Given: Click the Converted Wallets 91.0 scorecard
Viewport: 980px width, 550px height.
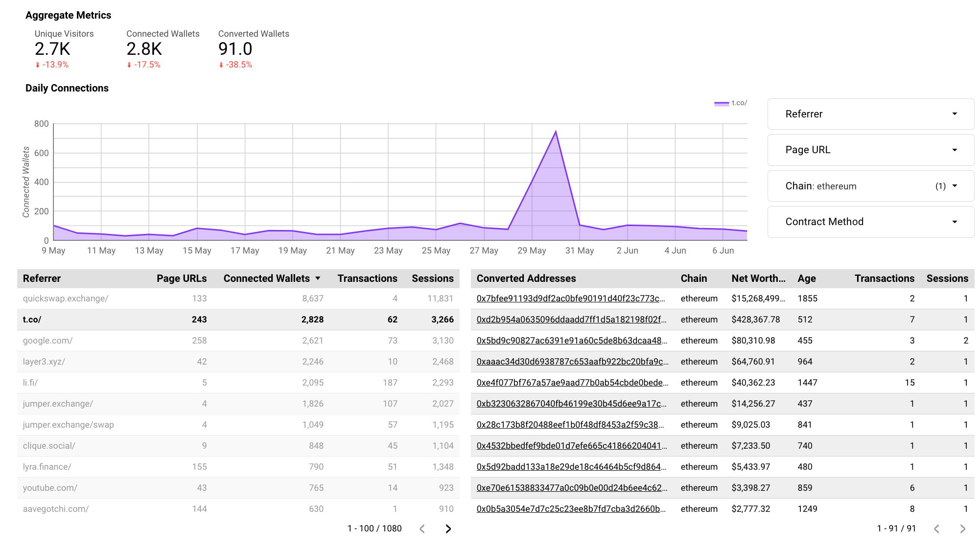Looking at the screenshot, I should point(235,49).
